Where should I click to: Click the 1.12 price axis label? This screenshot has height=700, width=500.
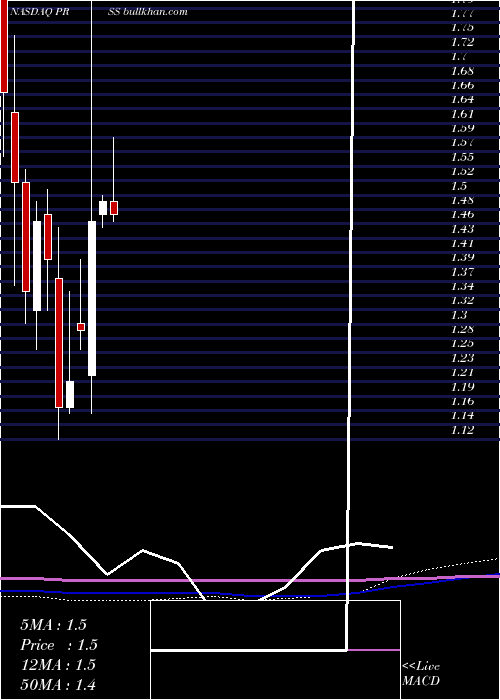pyautogui.click(x=462, y=430)
